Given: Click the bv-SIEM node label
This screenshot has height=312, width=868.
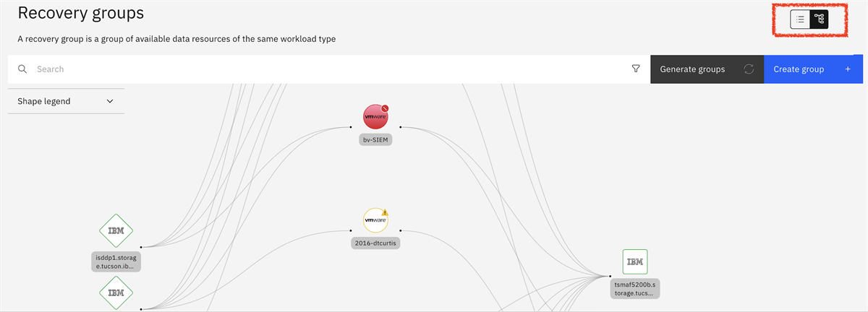Looking at the screenshot, I should pyautogui.click(x=376, y=139).
